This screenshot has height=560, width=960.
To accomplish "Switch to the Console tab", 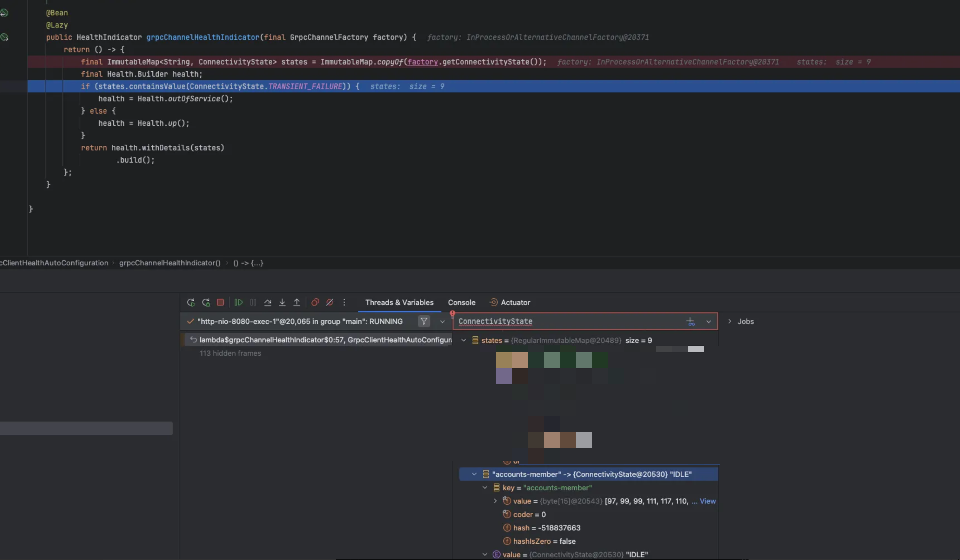I will click(x=461, y=302).
